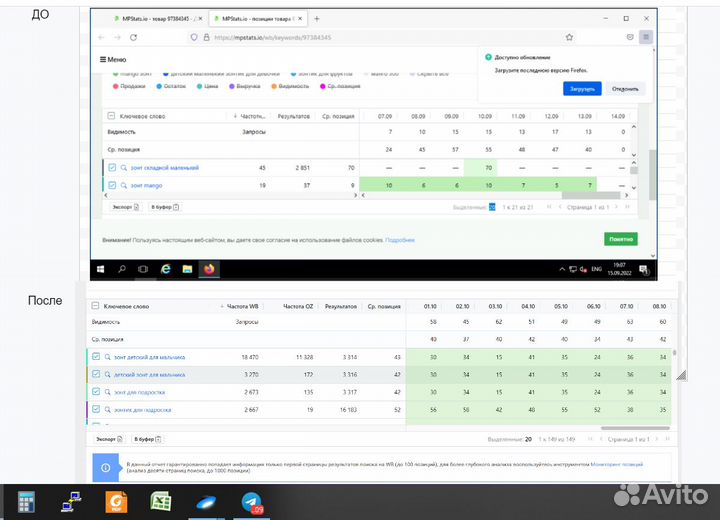Open Windows Start in the inner screenshot

(x=101, y=269)
